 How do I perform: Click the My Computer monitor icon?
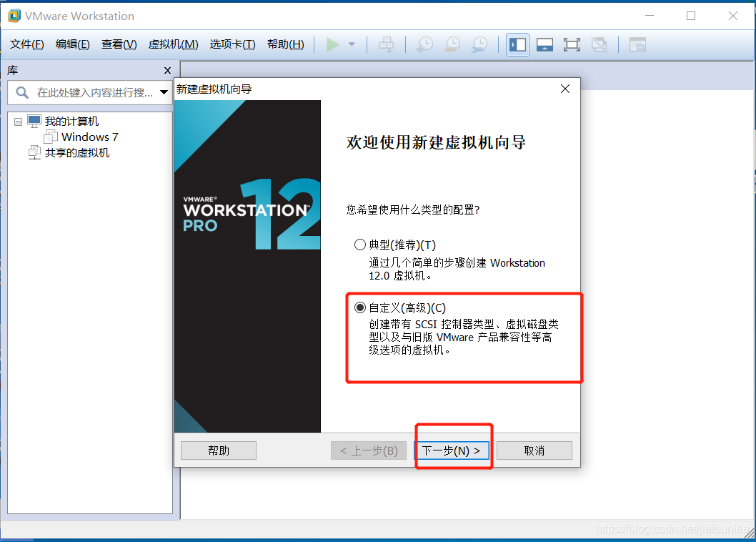pos(34,121)
